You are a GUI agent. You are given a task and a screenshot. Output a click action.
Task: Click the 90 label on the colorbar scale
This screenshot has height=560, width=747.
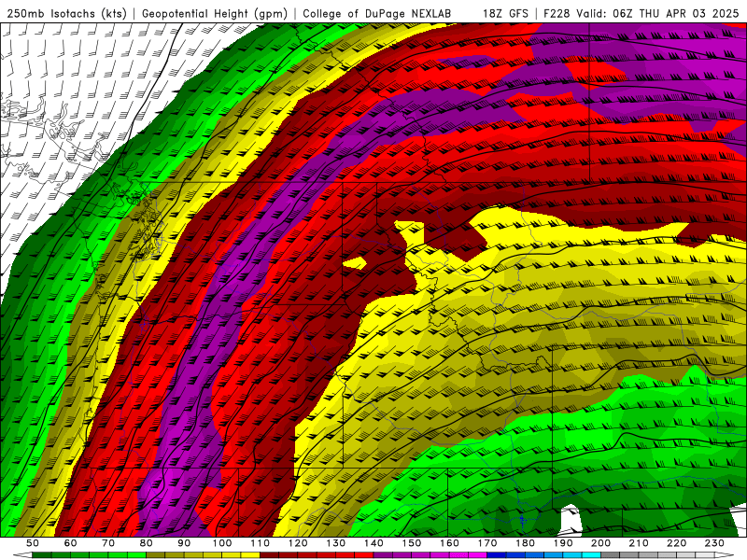click(x=184, y=543)
